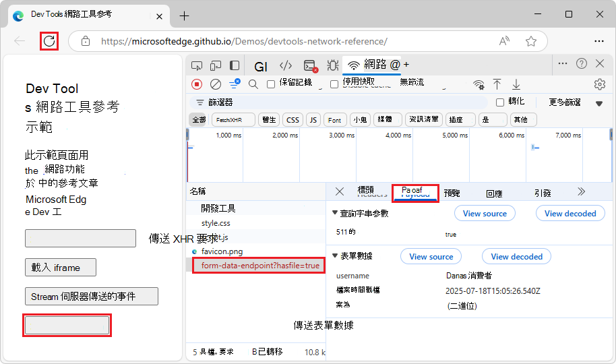Open the Read aloud icon in the address bar
Image resolution: width=616 pixels, height=364 pixels.
(504, 41)
